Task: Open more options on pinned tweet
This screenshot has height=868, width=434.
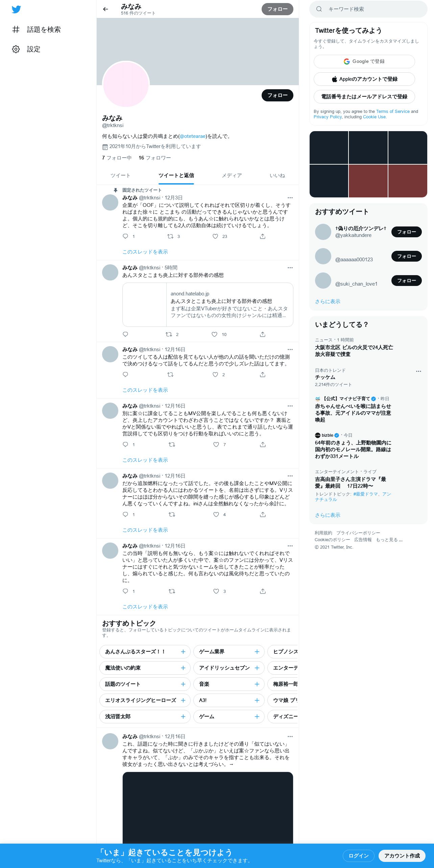Action: 290,198
